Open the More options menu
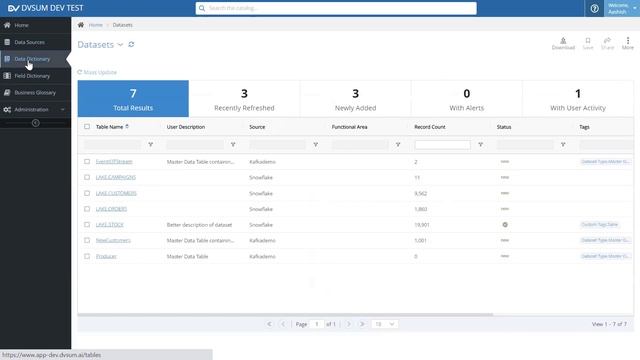 (x=628, y=43)
